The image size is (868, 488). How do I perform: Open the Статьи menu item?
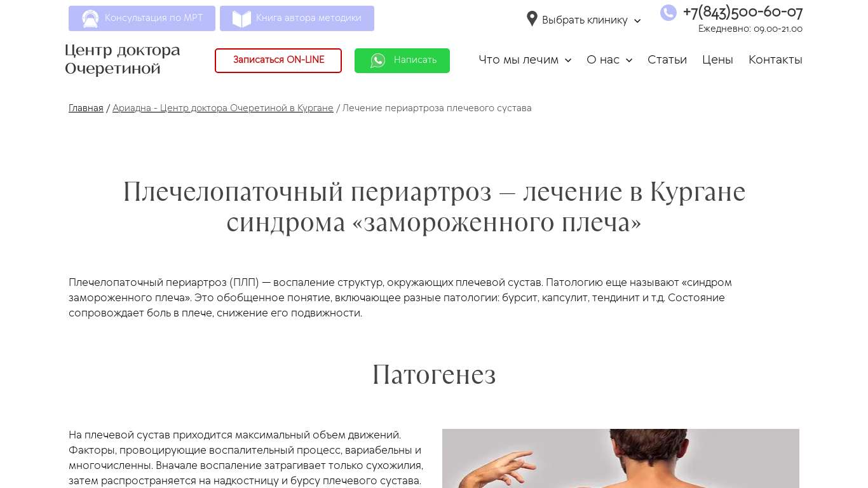click(667, 60)
